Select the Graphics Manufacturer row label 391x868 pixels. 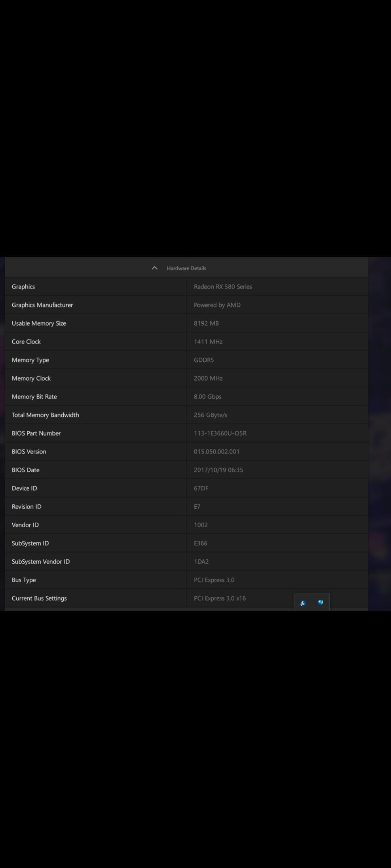(x=42, y=305)
